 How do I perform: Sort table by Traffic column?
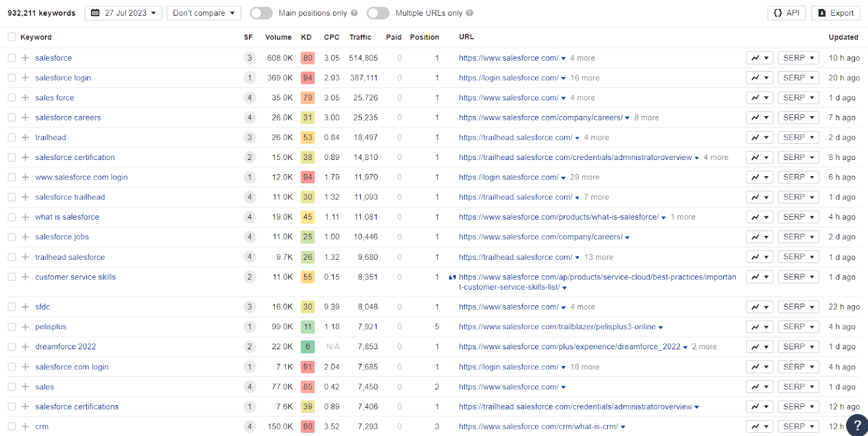360,37
